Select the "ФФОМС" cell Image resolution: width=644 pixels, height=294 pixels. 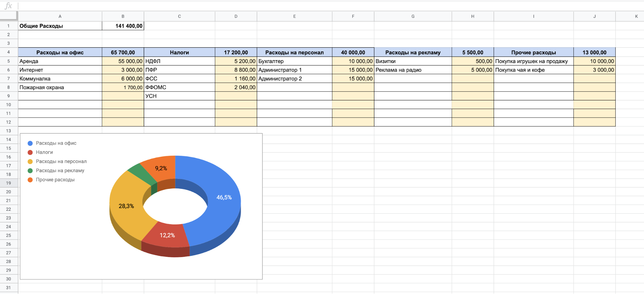179,87
